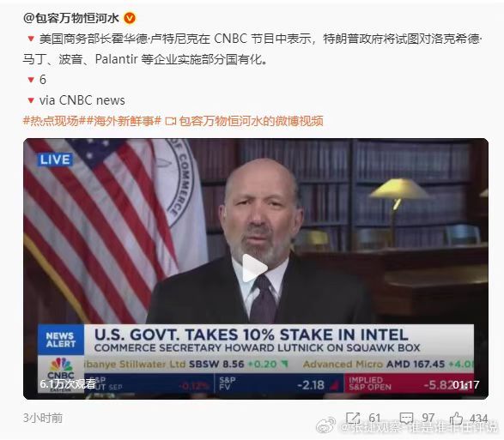Viewport: 504px width, 440px height.
Task: Open the #海外新鲜事# hashtag
Action: tap(124, 121)
